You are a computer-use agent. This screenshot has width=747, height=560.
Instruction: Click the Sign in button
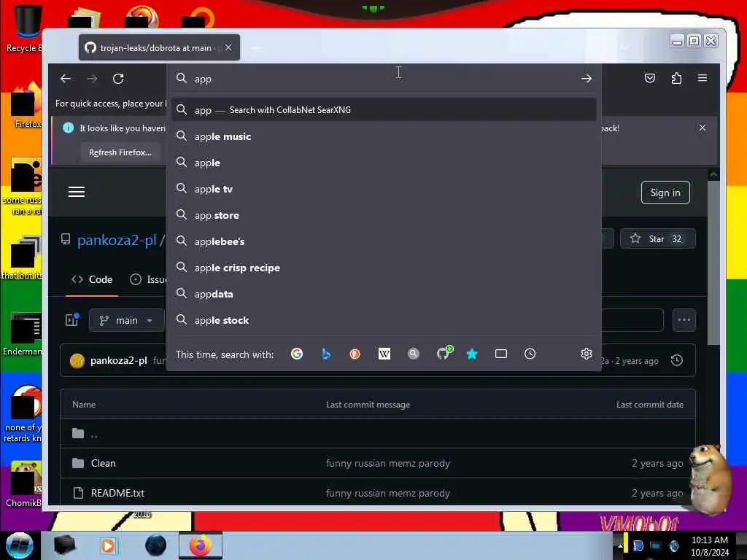665,192
